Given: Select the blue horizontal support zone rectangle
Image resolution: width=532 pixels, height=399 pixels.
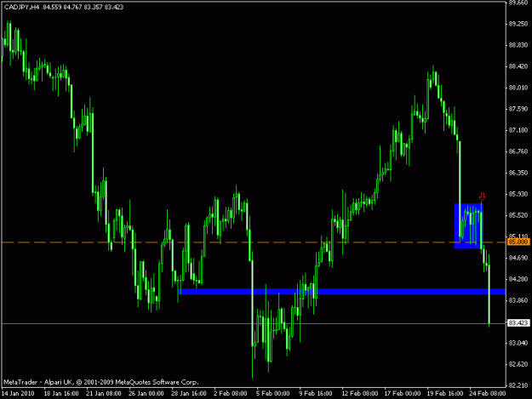Looking at the screenshot, I should tap(341, 292).
